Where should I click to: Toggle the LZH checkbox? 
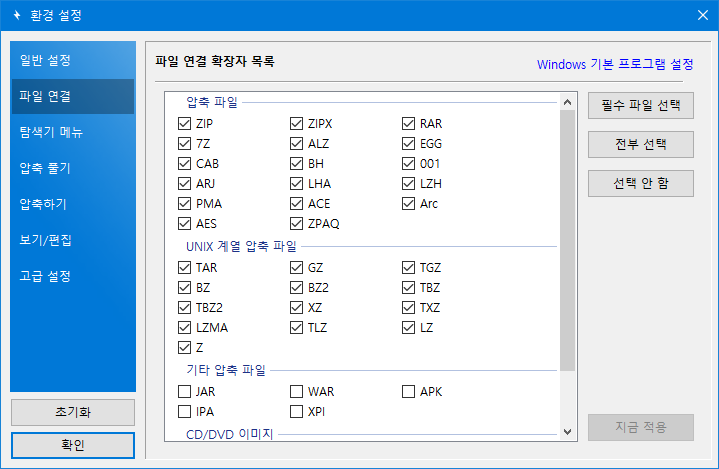pos(408,183)
